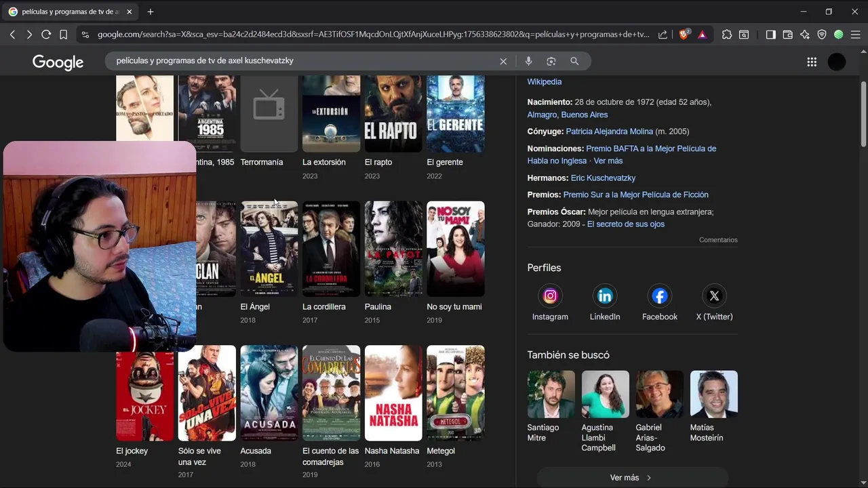The width and height of the screenshot is (868, 488).
Task: Select the películas y programas tab
Action: pyautogui.click(x=70, y=12)
